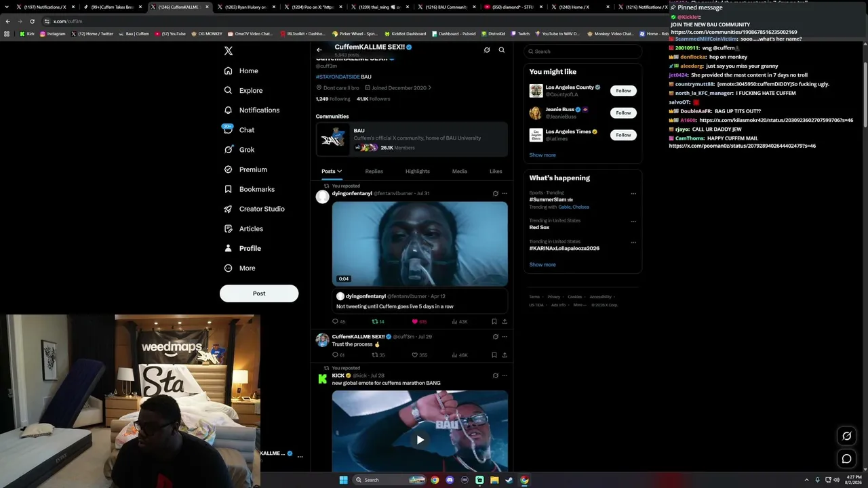Click Grok icon on dyingonfentanyl post
Image resolution: width=868 pixels, height=488 pixels.
(x=496, y=193)
